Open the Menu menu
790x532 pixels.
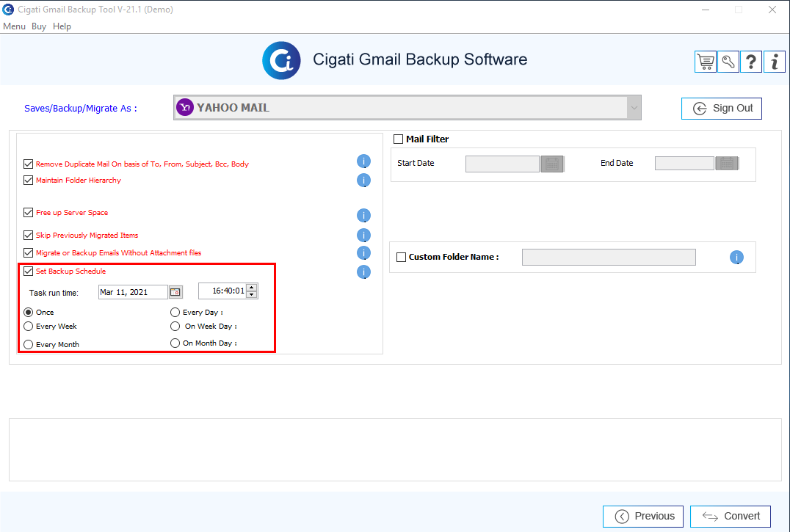pyautogui.click(x=14, y=26)
